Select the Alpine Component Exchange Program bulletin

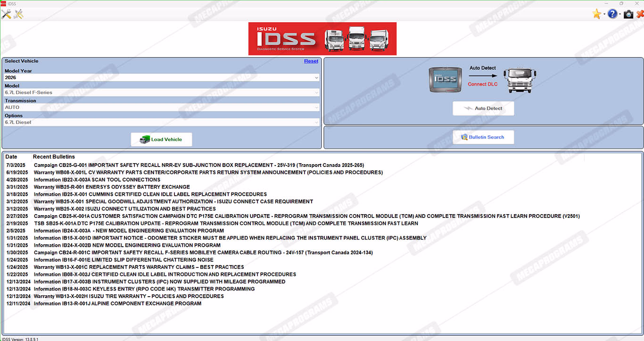pos(117,303)
